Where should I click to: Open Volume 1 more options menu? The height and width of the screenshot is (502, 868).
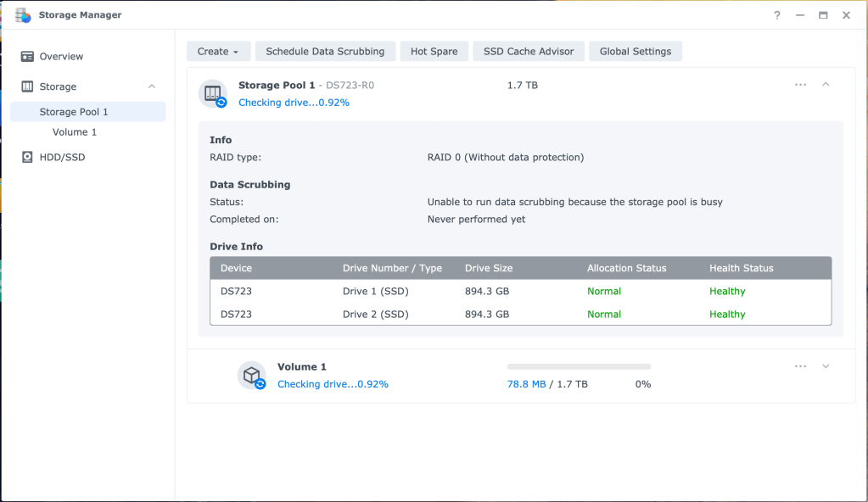800,366
